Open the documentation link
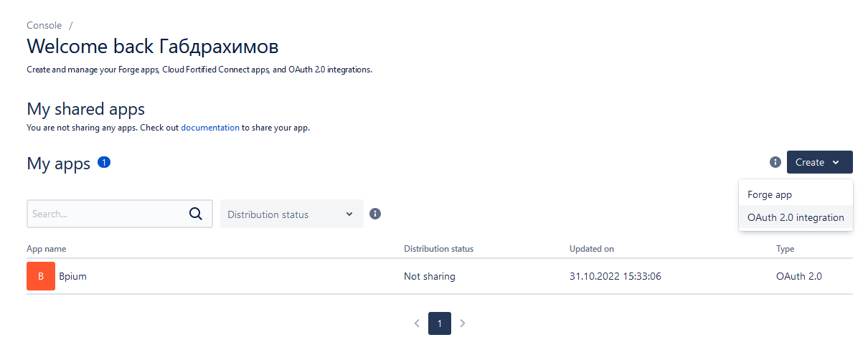This screenshot has width=868, height=355. [x=210, y=128]
